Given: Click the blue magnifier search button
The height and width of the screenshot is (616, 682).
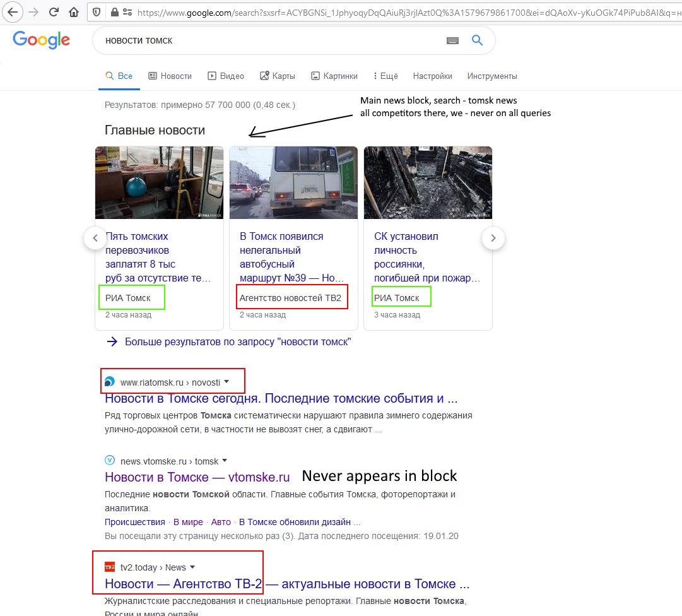Looking at the screenshot, I should click(x=477, y=40).
